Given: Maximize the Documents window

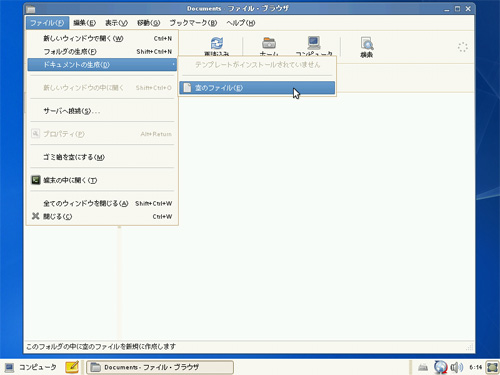Looking at the screenshot, I should tap(457, 9).
